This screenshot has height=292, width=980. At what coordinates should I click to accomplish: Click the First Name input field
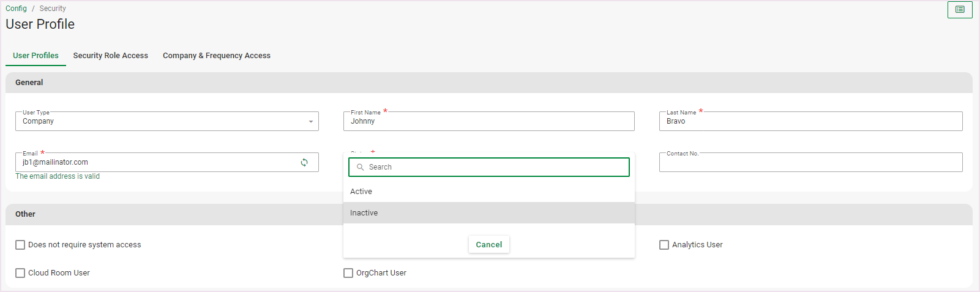[488, 122]
